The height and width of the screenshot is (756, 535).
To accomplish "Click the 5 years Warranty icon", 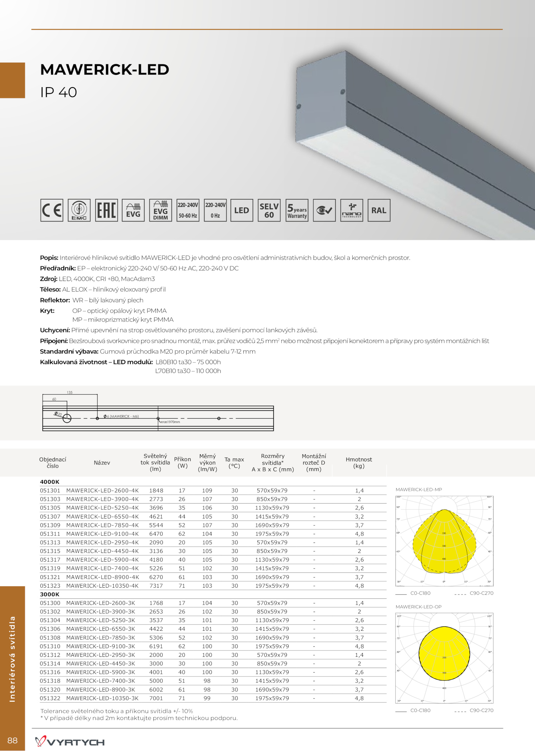I will point(297,210).
